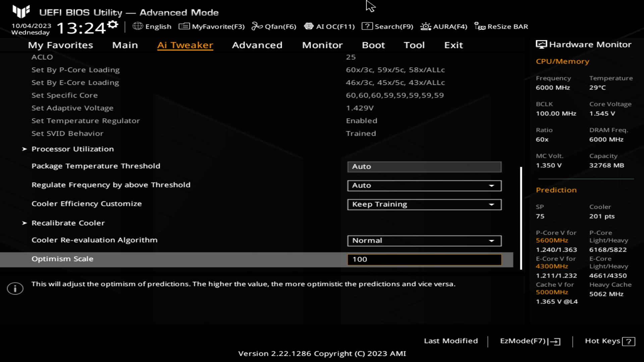
Task: Navigate to Boot menu tab
Action: 373,45
